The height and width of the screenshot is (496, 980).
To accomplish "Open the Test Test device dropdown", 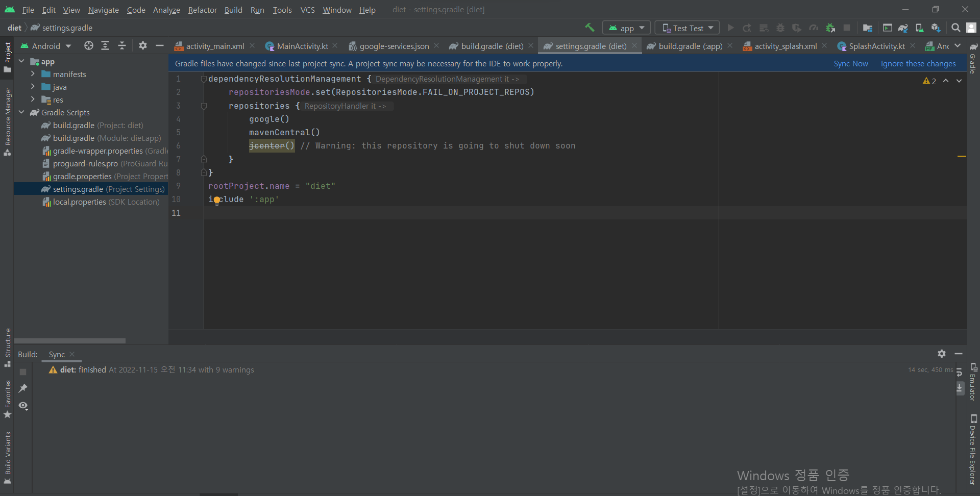I will [688, 28].
